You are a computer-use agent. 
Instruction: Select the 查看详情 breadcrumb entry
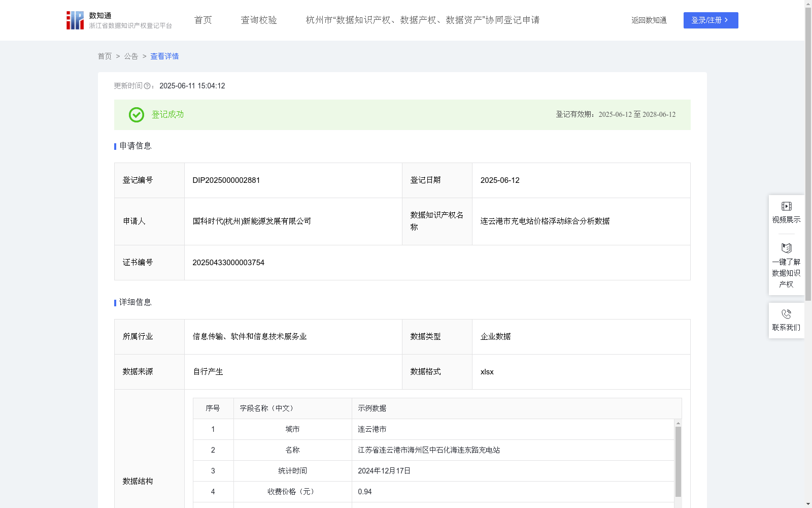pyautogui.click(x=164, y=56)
